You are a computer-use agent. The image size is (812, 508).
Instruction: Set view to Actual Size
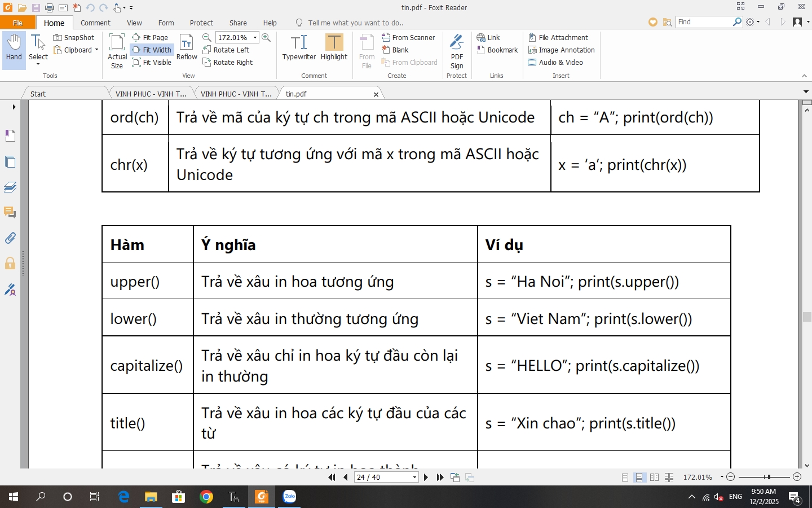point(117,51)
